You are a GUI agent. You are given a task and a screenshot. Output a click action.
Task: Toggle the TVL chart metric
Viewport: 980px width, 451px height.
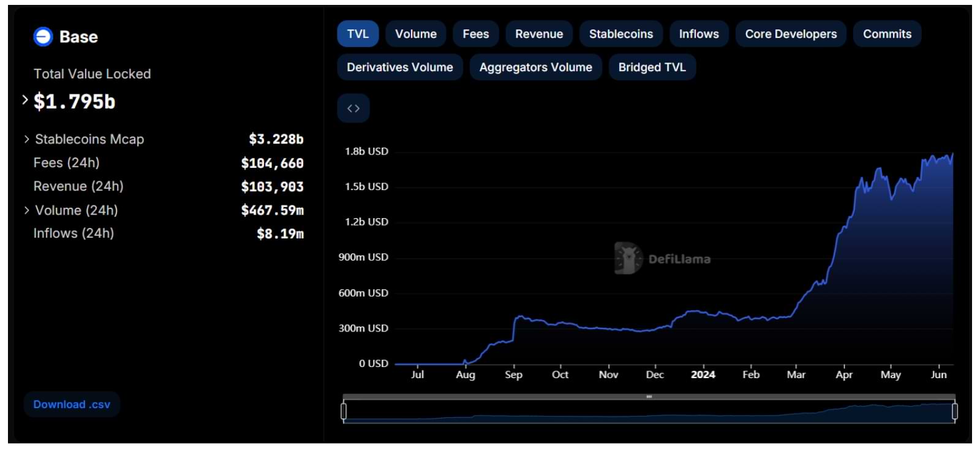click(x=358, y=34)
